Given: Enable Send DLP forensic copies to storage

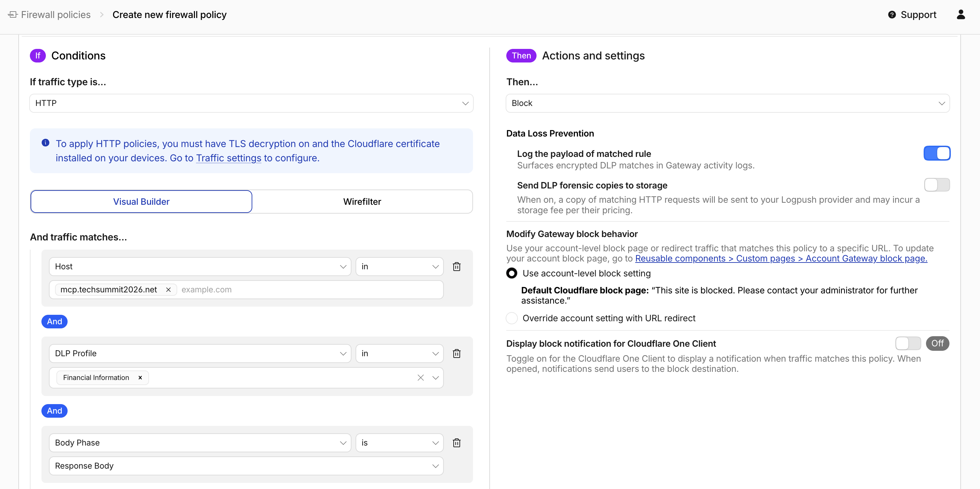Looking at the screenshot, I should [x=937, y=185].
